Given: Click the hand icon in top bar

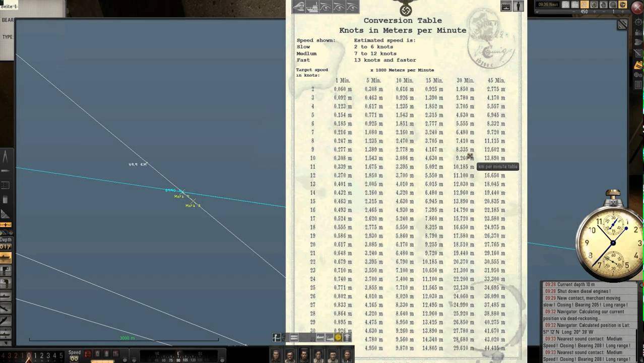Looking at the screenshot, I should 604,5.
